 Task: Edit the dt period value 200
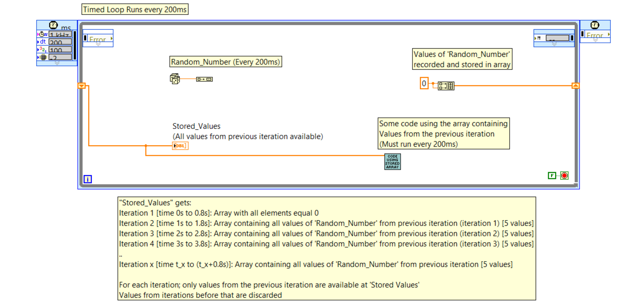coord(60,42)
